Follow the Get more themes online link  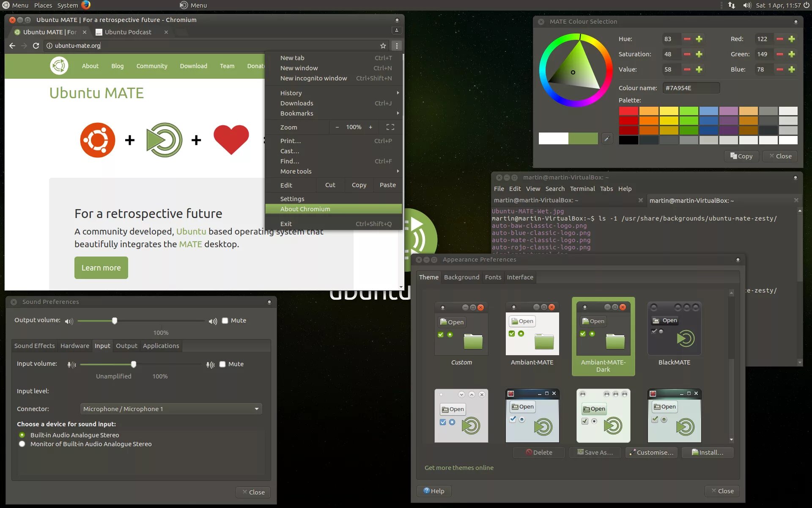pos(459,468)
